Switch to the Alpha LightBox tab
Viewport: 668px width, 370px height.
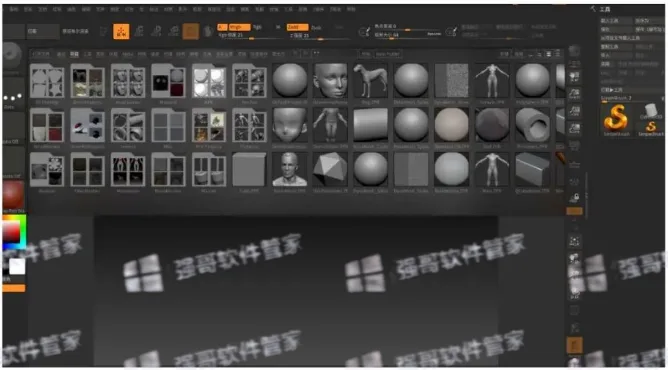(x=127, y=54)
